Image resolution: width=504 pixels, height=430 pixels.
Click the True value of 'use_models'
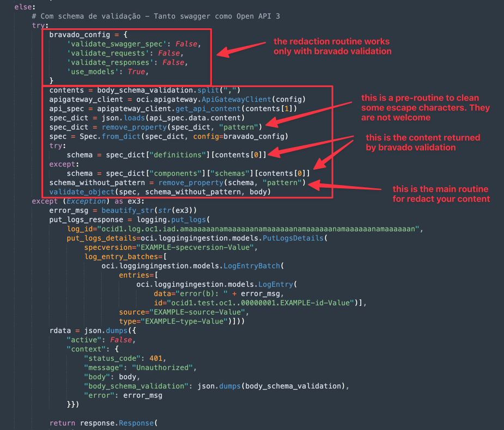pyautogui.click(x=136, y=71)
